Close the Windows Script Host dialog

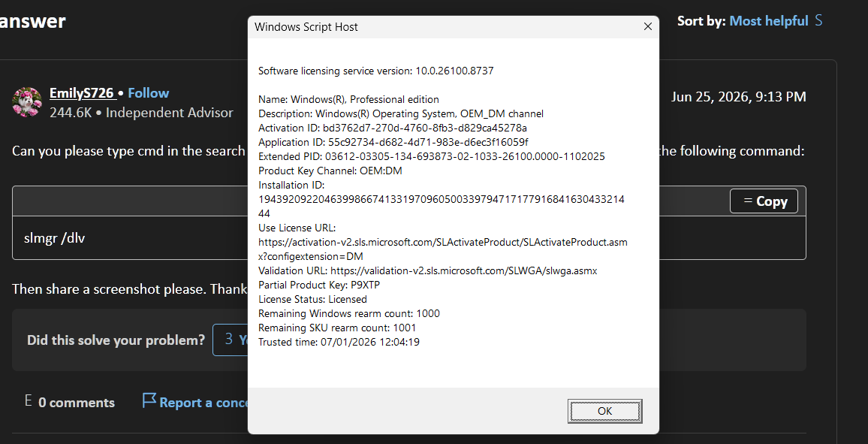pos(648,26)
